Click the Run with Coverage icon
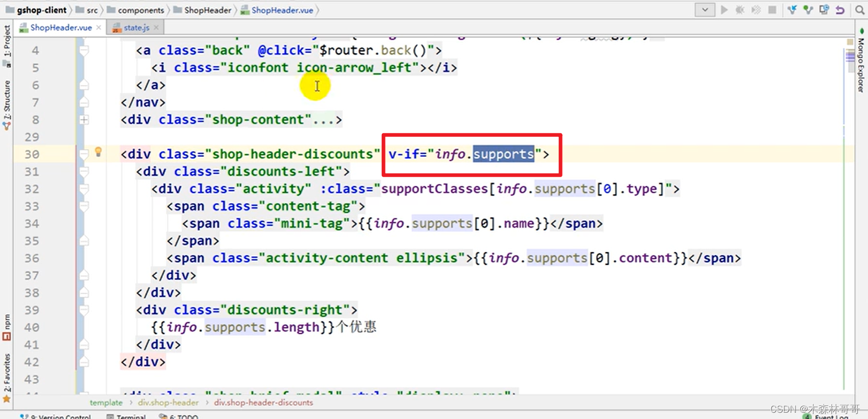Screen dimensions: 868x419 tap(756, 10)
